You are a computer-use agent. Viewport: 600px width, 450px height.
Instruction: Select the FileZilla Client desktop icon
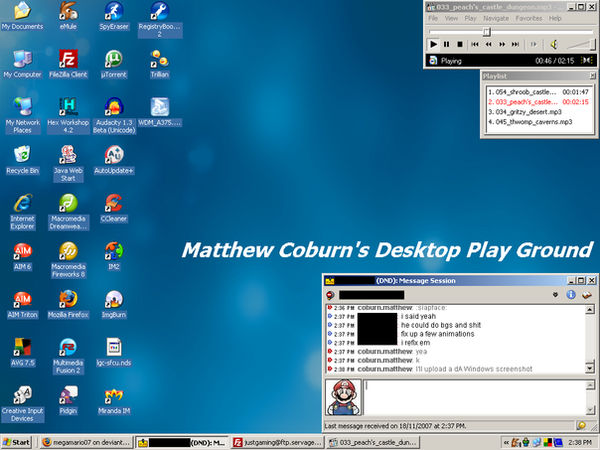coord(68,64)
